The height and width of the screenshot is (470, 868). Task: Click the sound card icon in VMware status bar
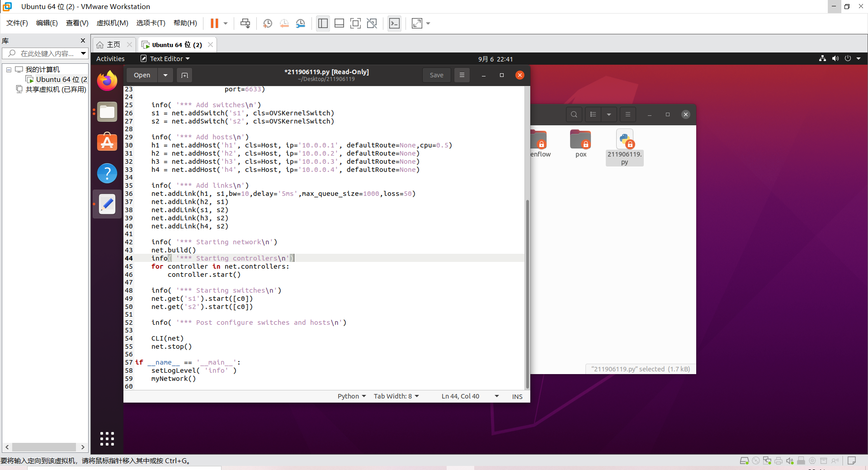790,461
